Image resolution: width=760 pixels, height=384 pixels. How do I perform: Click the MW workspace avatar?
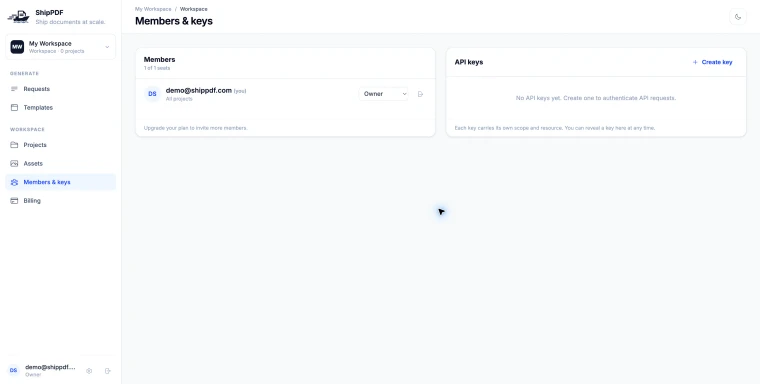point(17,47)
